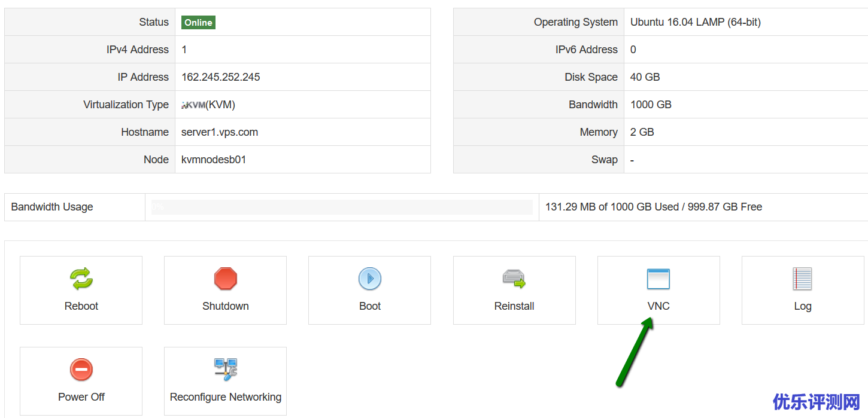This screenshot has height=418, width=868.
Task: Click the Reconfigure Networking computers icon
Action: [226, 370]
